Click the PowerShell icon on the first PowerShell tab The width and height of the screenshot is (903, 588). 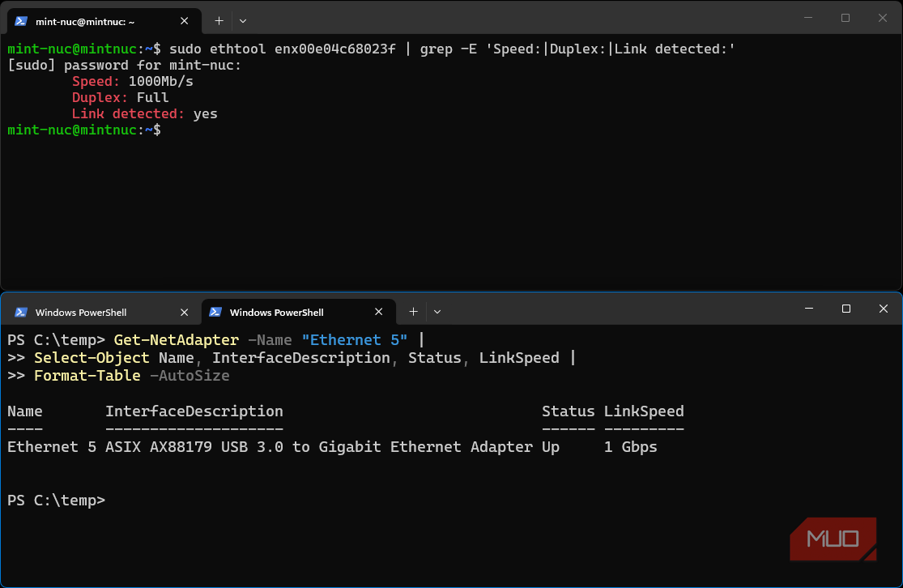tap(21, 312)
